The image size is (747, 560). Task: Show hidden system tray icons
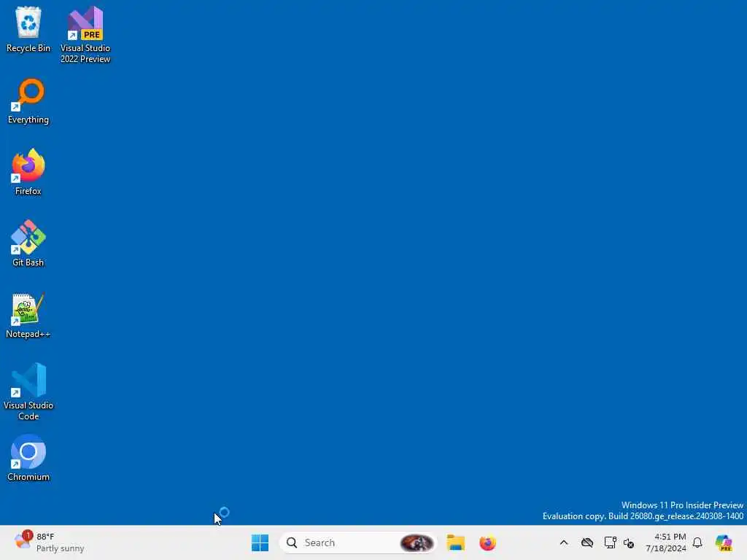coord(564,542)
